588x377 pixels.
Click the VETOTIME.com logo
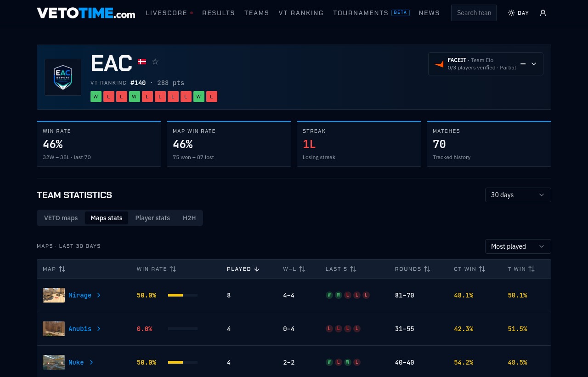click(x=86, y=13)
